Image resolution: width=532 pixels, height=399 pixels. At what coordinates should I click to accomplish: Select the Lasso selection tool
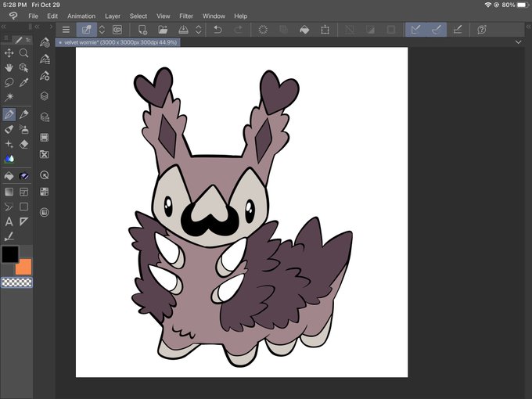tap(9, 82)
